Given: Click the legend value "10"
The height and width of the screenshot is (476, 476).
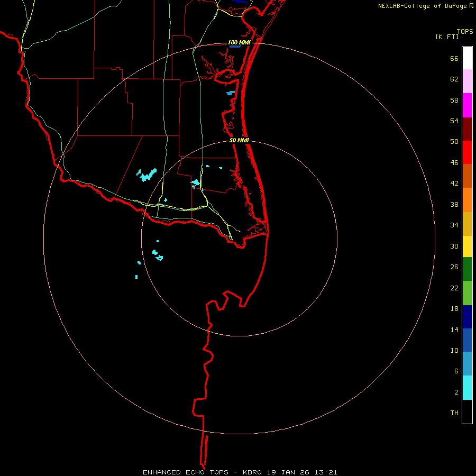Looking at the screenshot, I should tap(454, 350).
